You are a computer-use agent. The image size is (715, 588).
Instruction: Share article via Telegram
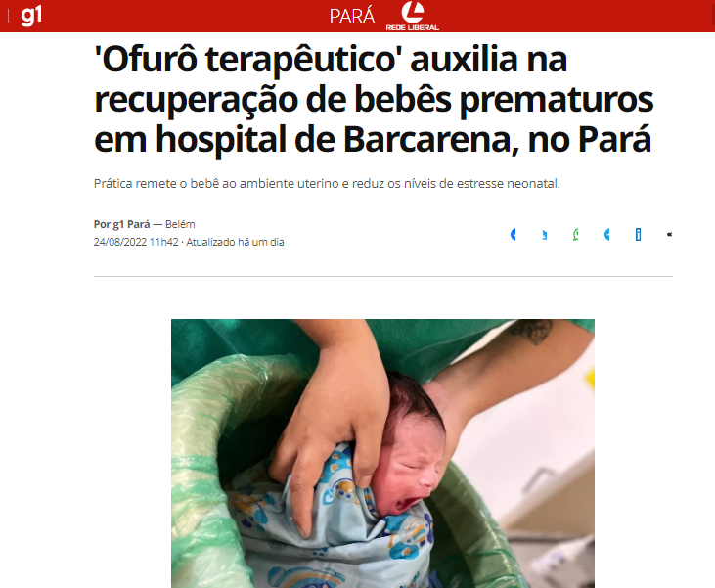607,235
